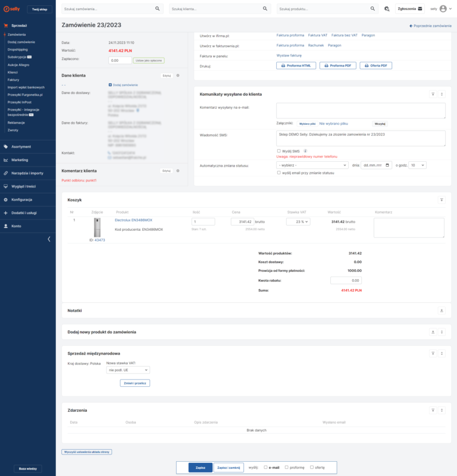Screen dimensions: 457x476
Task: Open the 23 % VAT rate dropdown
Action: point(298,222)
